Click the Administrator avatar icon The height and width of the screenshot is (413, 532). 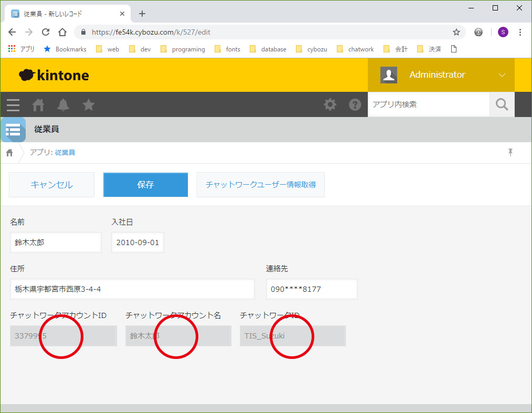(x=388, y=75)
